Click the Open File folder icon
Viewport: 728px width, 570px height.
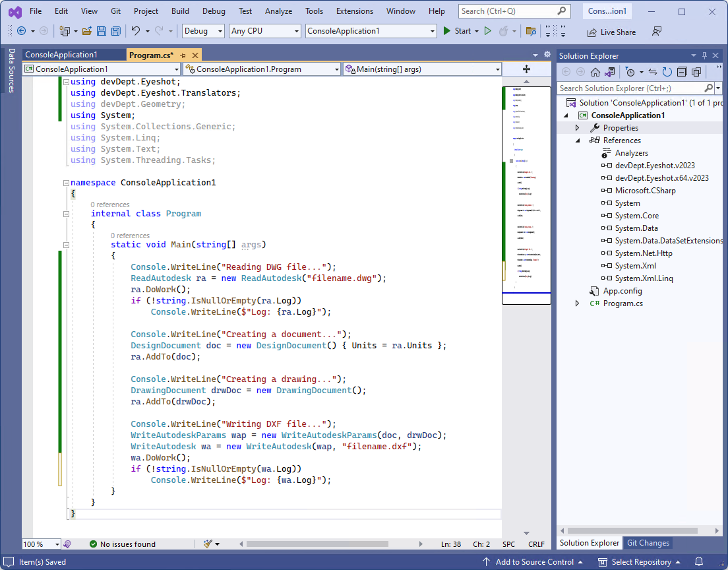[86, 31]
